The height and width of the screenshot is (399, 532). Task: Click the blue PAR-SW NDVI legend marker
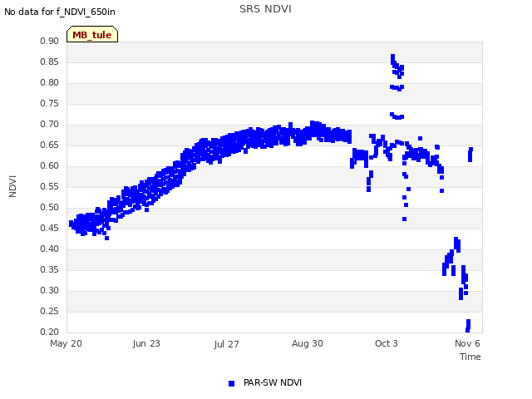pos(231,383)
